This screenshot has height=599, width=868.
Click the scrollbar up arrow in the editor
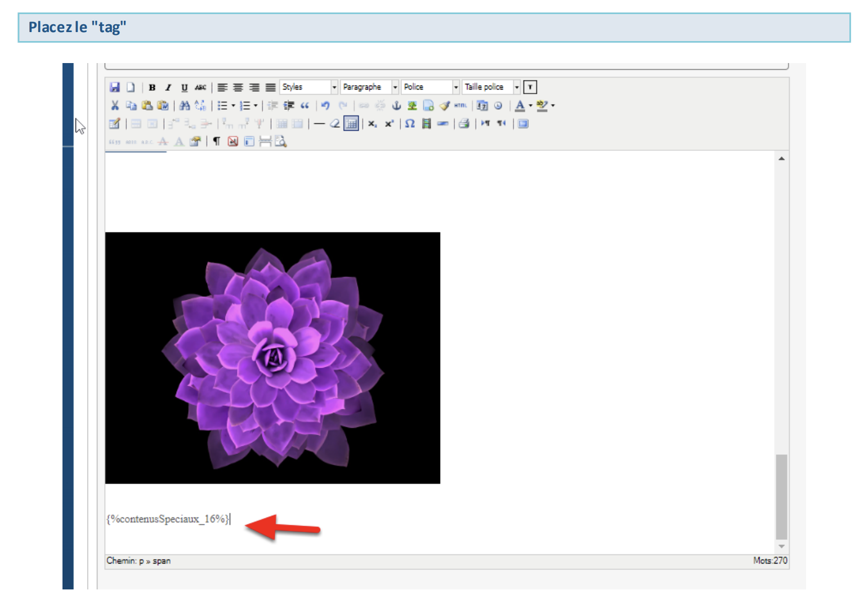[781, 159]
